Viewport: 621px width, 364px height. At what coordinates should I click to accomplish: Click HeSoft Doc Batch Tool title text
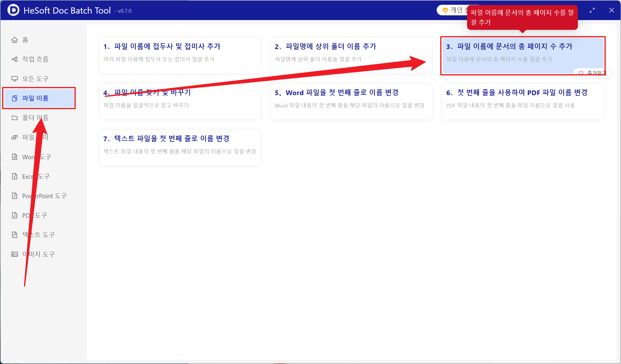pos(67,10)
